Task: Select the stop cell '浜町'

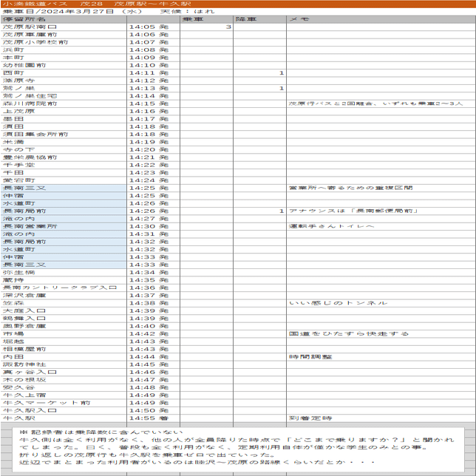Action: tap(13, 50)
